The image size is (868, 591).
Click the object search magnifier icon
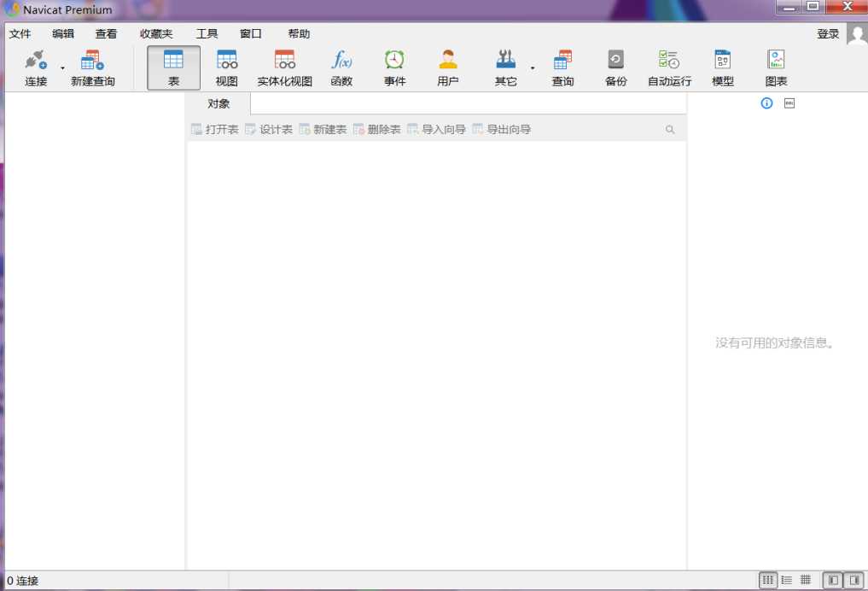point(670,130)
